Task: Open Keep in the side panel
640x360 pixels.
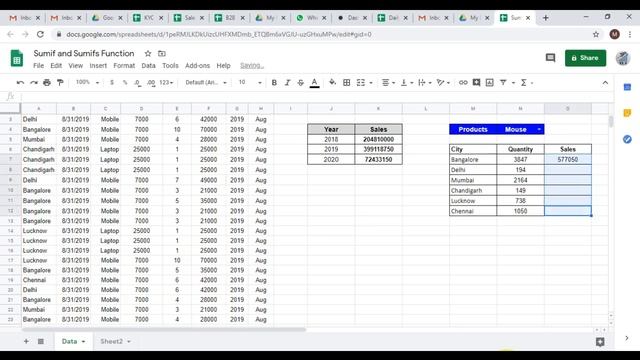Action: coord(627,113)
